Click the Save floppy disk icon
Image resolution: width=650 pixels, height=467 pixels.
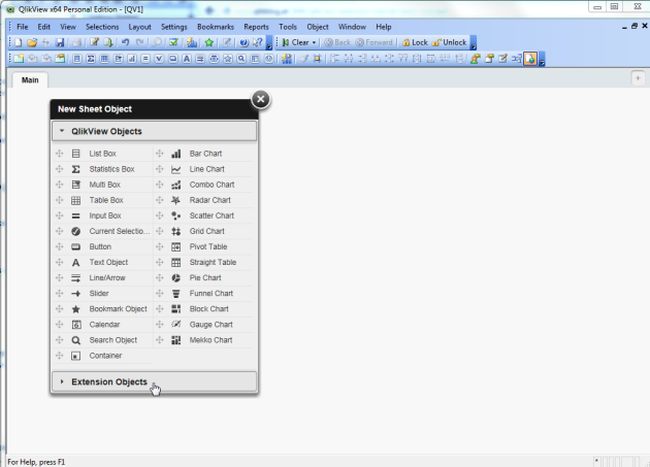coord(60,42)
